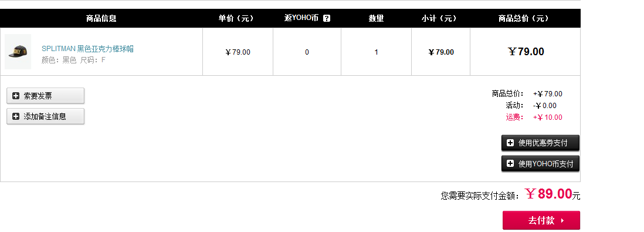This screenshot has width=644, height=232.
Task: Click the 商品信息 column header
Action: point(101,18)
